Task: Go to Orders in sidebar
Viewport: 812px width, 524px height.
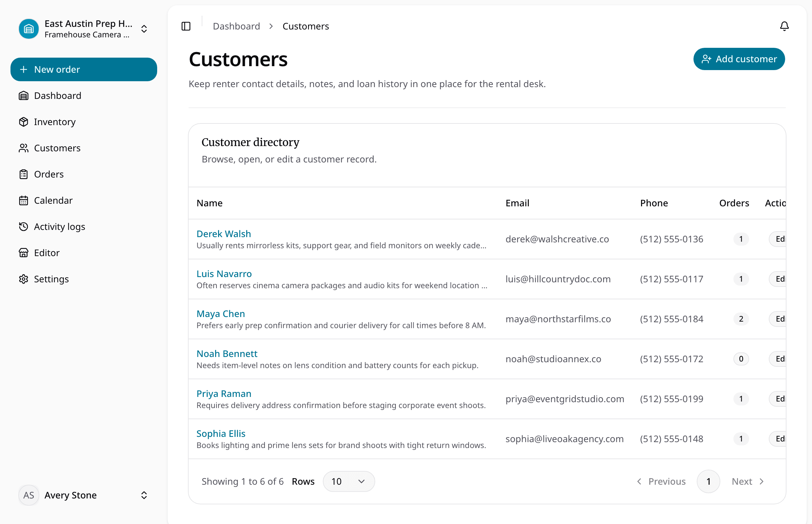Action: [84, 174]
